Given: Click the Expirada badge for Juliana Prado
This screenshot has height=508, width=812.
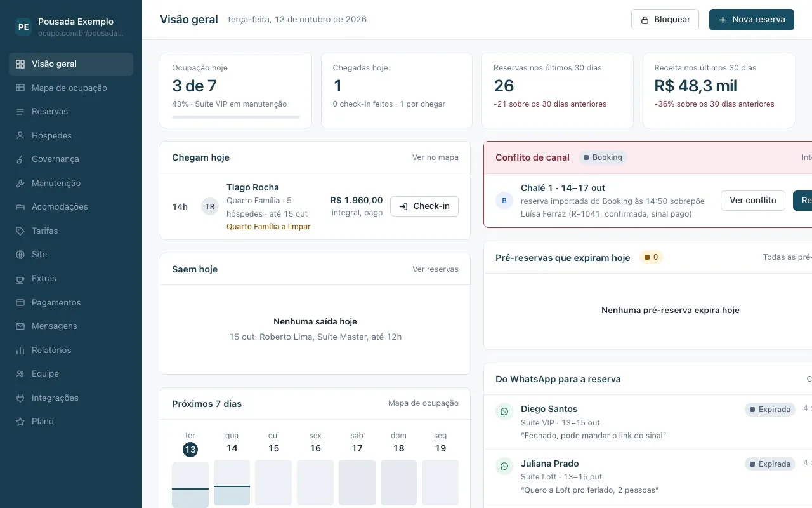Looking at the screenshot, I should click(x=770, y=464).
